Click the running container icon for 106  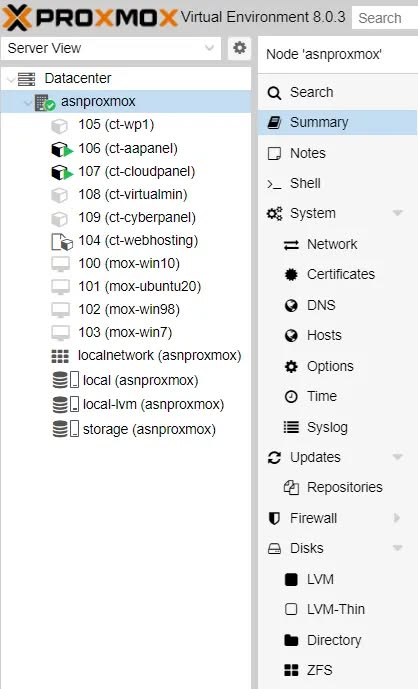tap(62, 149)
